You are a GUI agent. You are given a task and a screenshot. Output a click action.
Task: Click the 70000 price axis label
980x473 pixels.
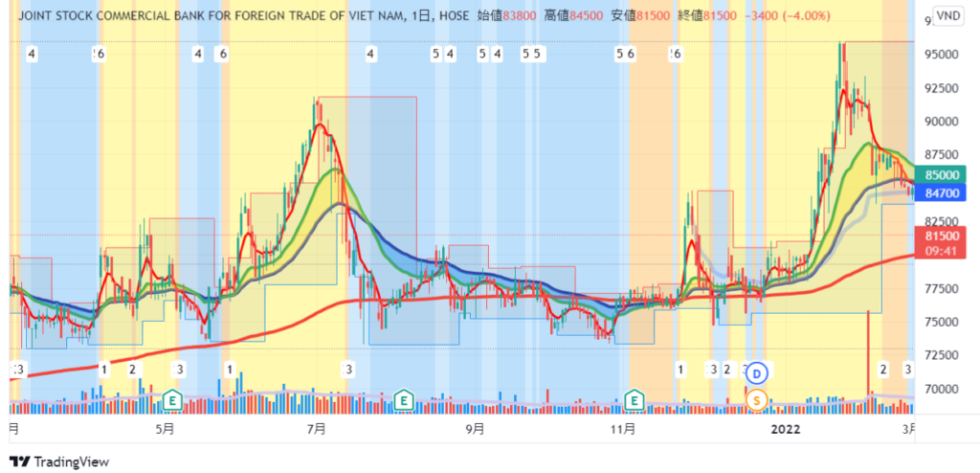coord(943,389)
